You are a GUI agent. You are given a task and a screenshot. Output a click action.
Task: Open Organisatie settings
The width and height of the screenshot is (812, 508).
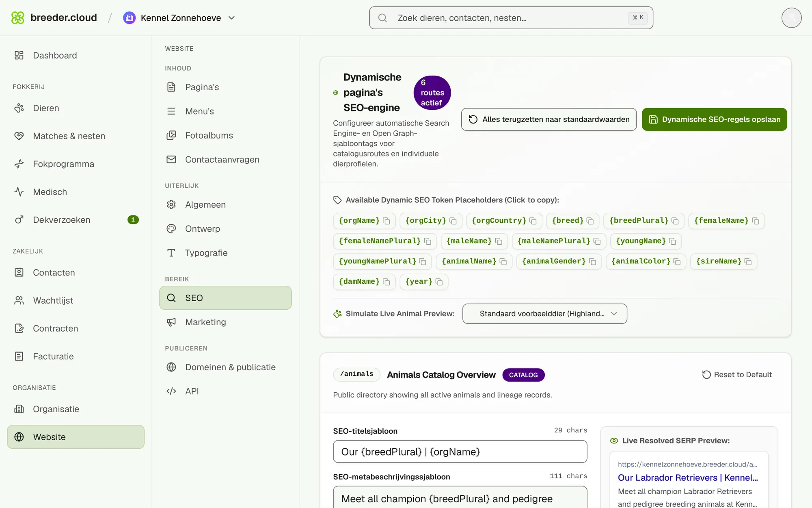[76, 409]
